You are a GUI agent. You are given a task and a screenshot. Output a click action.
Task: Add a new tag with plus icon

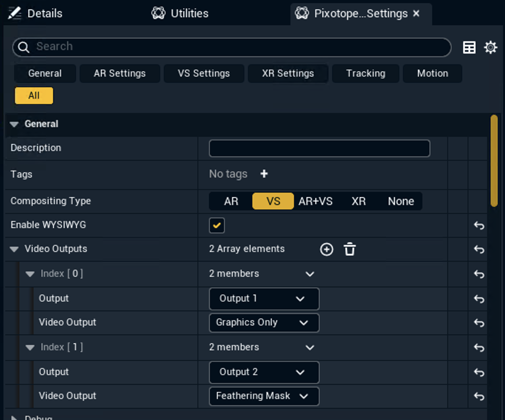pos(264,174)
